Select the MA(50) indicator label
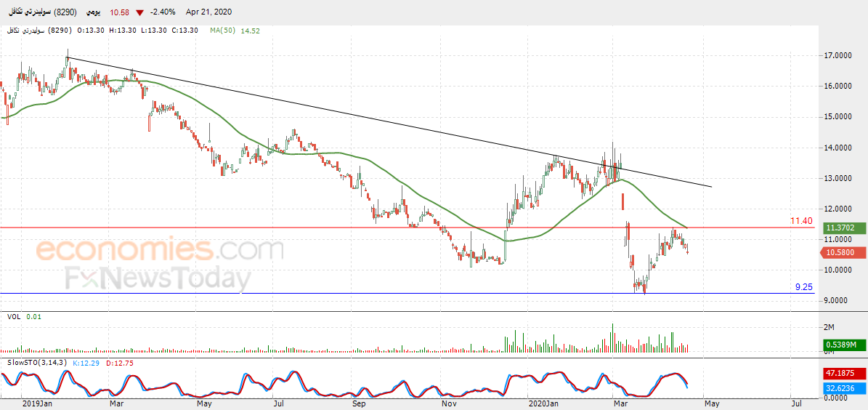This screenshot has height=410, width=868. pos(221,31)
